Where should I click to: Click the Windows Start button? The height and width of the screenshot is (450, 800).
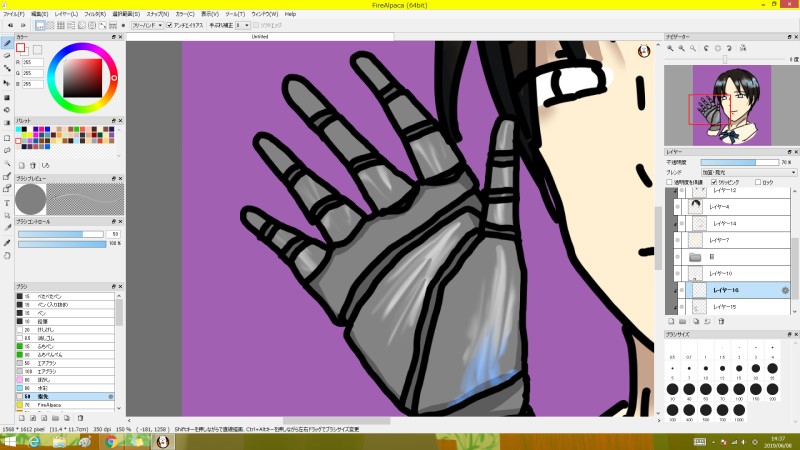click(9, 442)
